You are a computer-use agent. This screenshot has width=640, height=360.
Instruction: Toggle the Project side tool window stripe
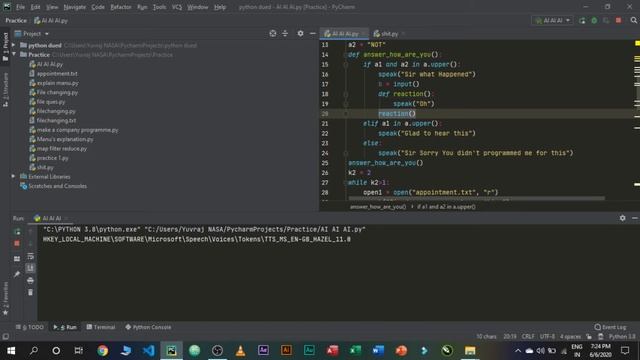point(5,47)
